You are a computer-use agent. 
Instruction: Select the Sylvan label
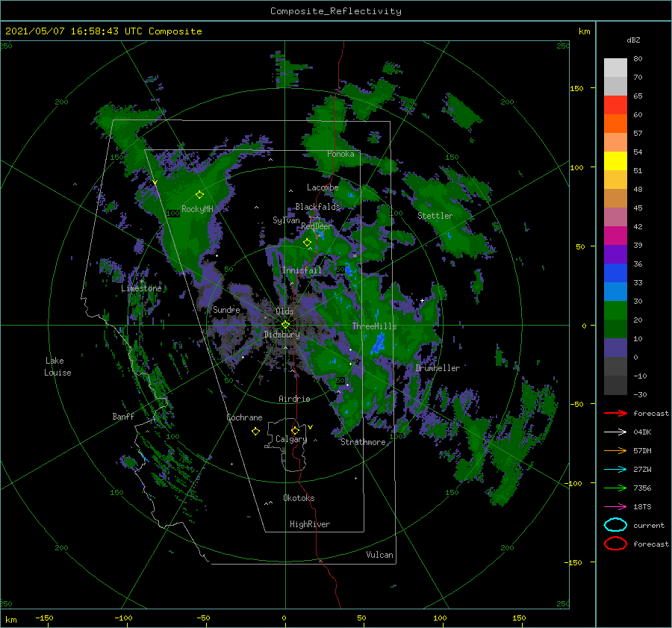click(286, 220)
